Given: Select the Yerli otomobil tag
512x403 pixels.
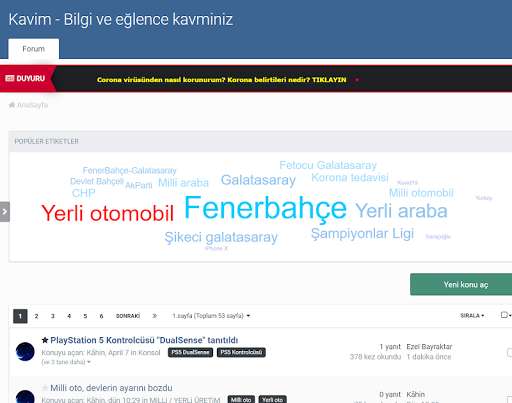Looking at the screenshot, I should click(x=107, y=213).
